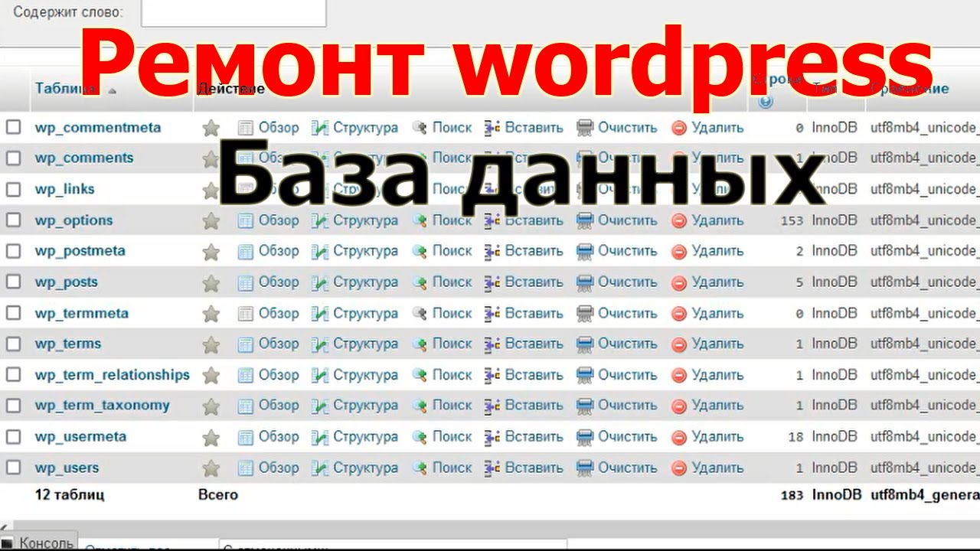
Task: Click Удалить text for wp_options
Action: coord(717,220)
